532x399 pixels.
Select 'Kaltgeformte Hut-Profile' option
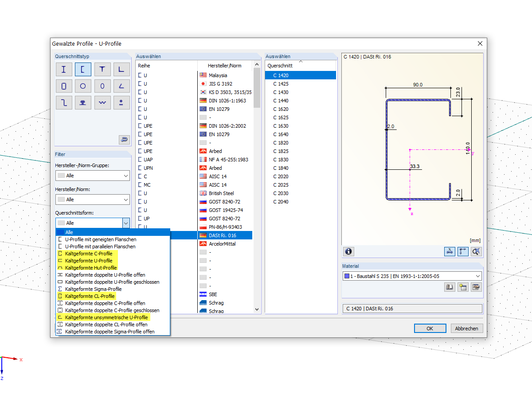pyautogui.click(x=113, y=268)
